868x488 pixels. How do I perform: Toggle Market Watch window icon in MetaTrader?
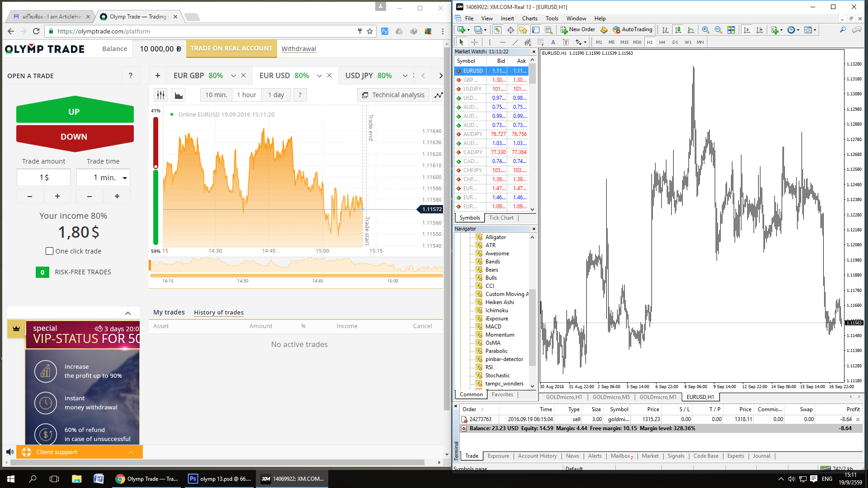pyautogui.click(x=498, y=30)
